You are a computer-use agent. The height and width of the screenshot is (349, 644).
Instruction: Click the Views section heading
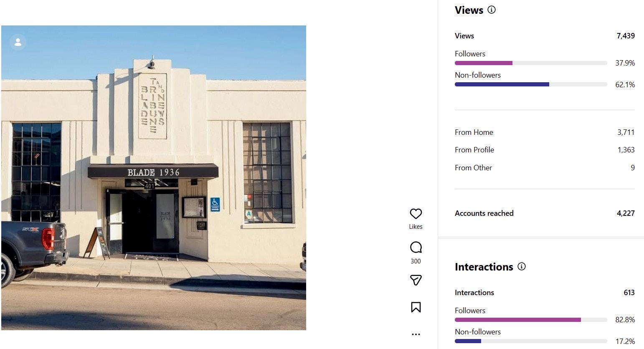pos(469,10)
